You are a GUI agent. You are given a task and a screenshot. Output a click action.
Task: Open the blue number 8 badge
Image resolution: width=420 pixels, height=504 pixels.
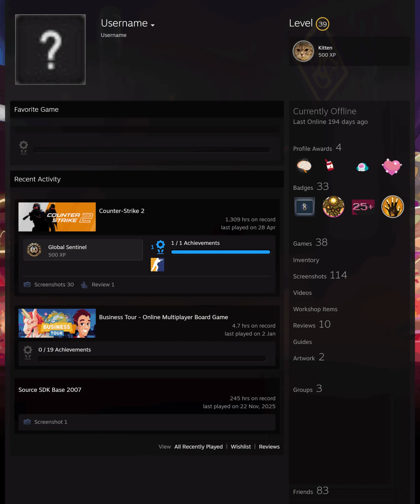[304, 207]
